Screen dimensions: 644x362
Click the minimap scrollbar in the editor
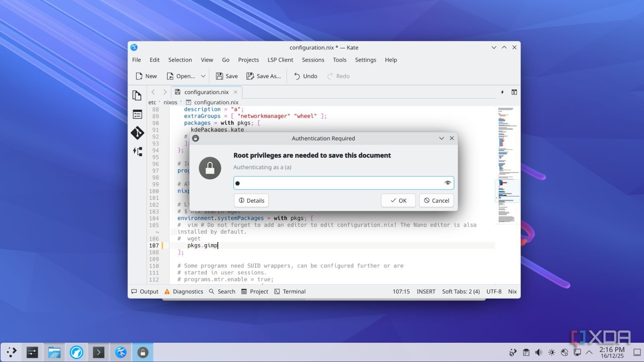point(507,195)
